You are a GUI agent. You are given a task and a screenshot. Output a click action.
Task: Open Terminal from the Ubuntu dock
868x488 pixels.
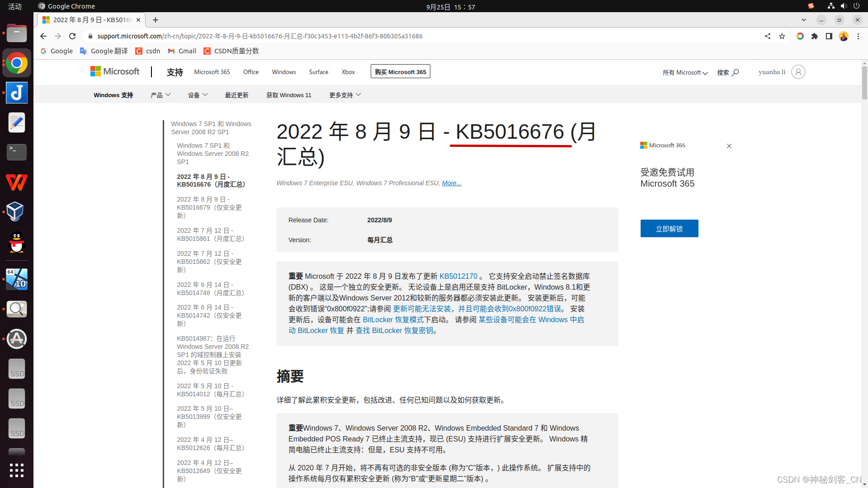pyautogui.click(x=17, y=152)
